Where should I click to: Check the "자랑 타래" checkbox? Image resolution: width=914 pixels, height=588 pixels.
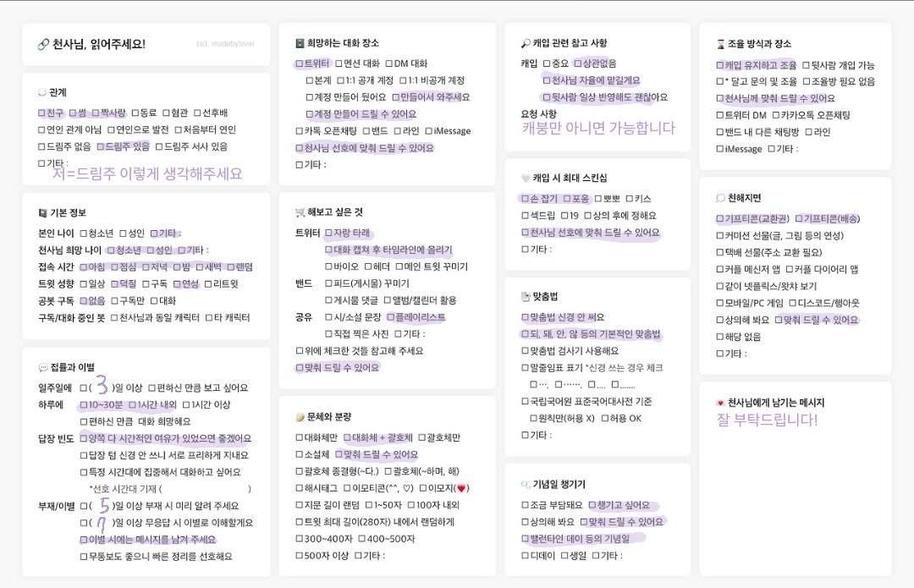click(328, 234)
